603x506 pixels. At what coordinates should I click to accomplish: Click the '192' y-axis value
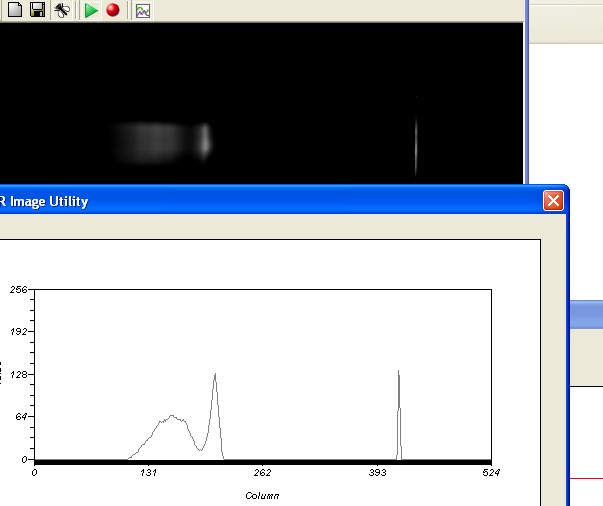[19, 331]
